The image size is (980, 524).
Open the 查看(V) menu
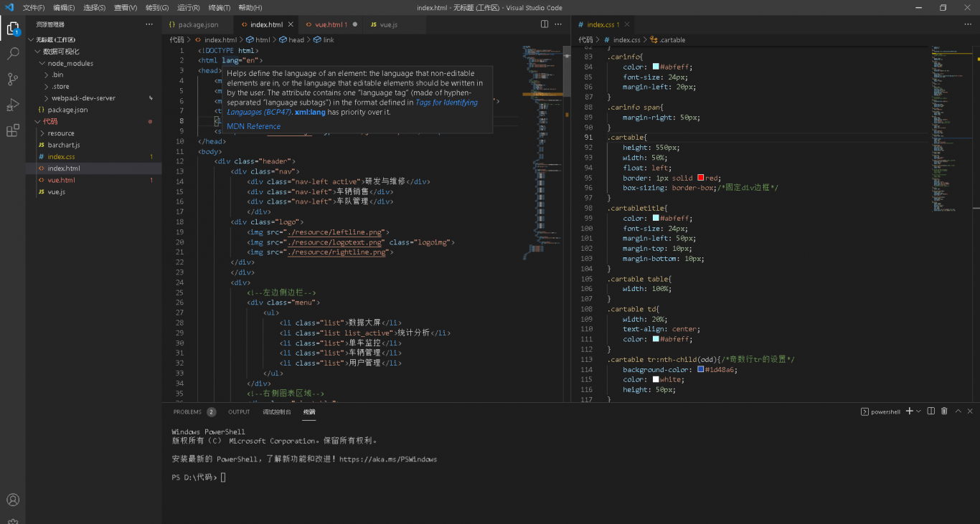pos(126,7)
